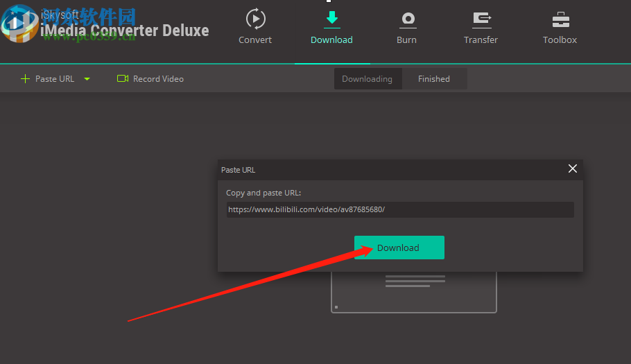Close the Paste URL dialog
The height and width of the screenshot is (364, 631).
(x=572, y=168)
